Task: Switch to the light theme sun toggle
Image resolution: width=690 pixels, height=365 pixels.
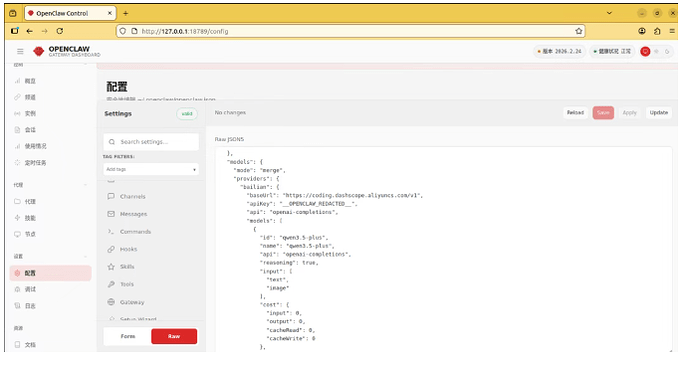Action: [x=657, y=52]
